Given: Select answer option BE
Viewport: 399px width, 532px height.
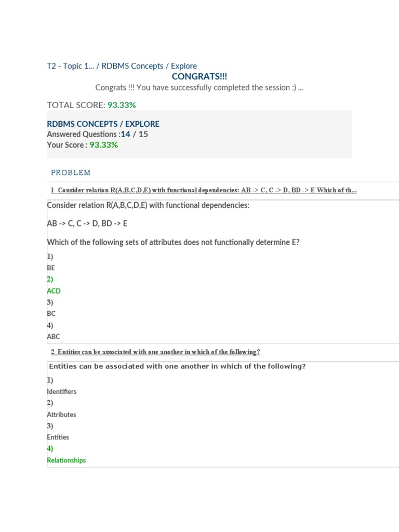Looking at the screenshot, I should click(x=51, y=268).
